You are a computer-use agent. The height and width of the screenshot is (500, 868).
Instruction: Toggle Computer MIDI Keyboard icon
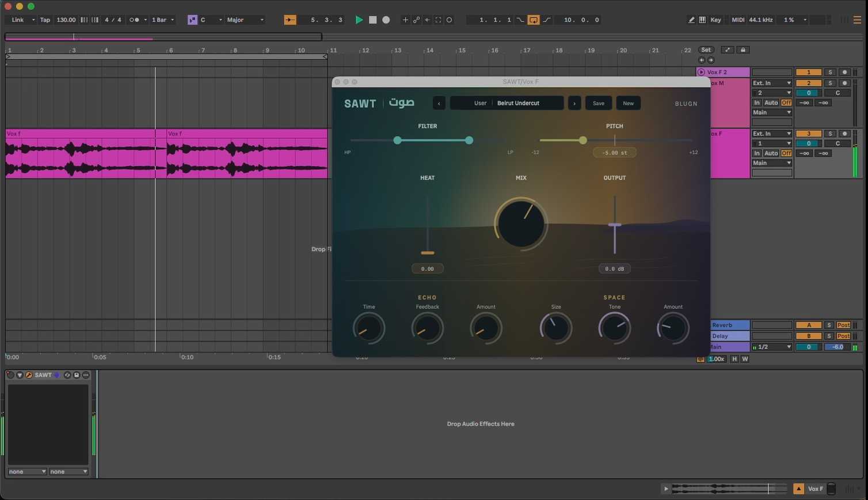click(702, 20)
